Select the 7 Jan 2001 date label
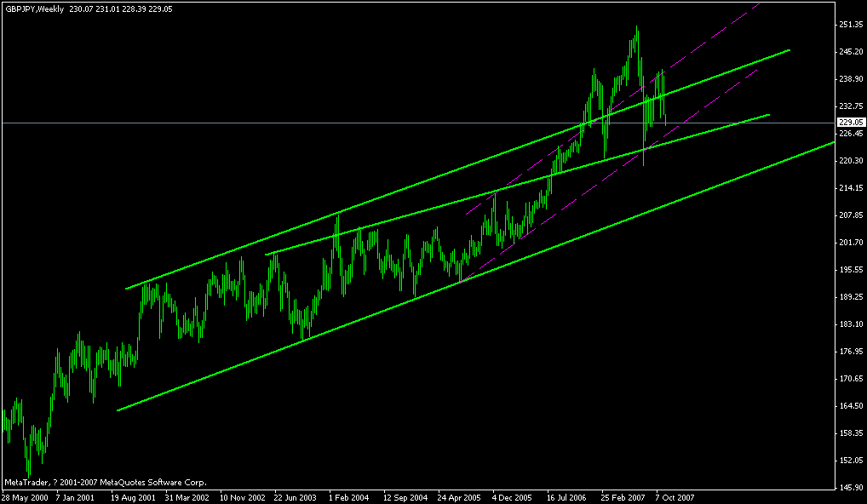This screenshot has height=504, width=867. click(x=75, y=497)
